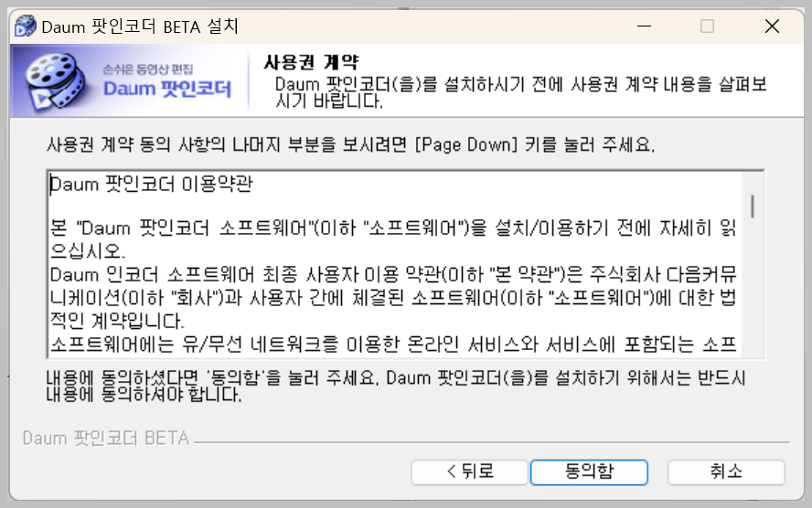Click the 동의함 agree button
This screenshot has width=812, height=508.
pos(589,471)
